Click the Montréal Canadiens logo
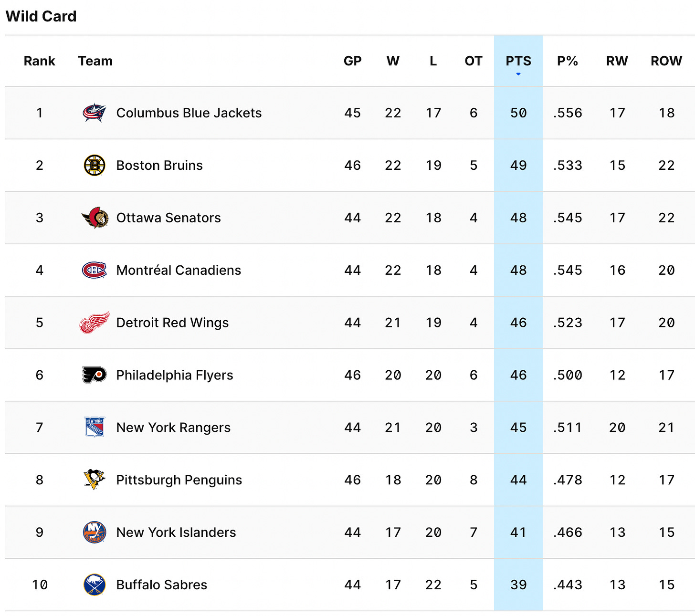This screenshot has height=616, width=695. point(95,271)
